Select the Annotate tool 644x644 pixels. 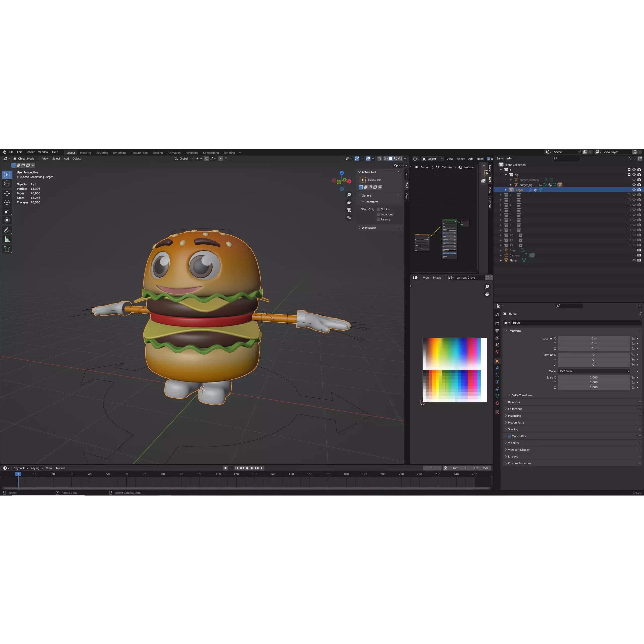pyautogui.click(x=7, y=230)
